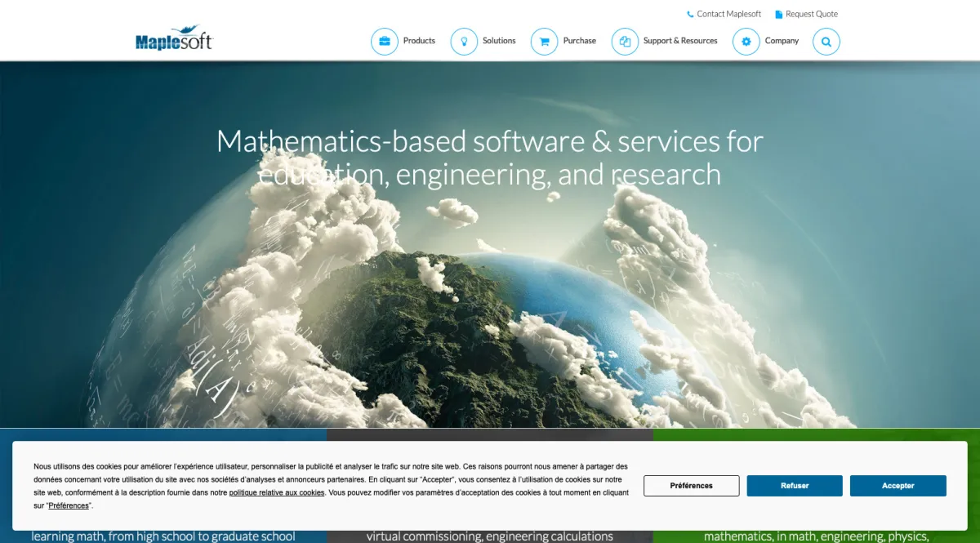The width and height of the screenshot is (980, 543).
Task: Click the text "learning math, from high school to graduate school"
Action: click(x=163, y=536)
